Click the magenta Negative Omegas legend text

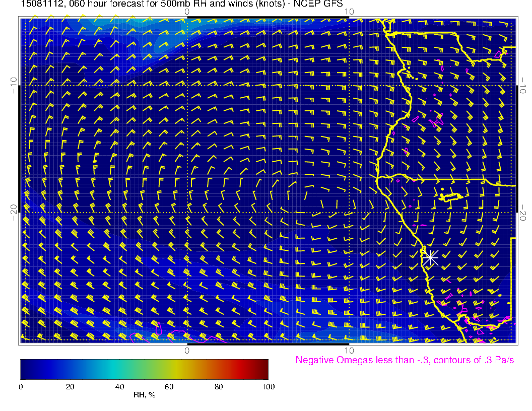(405, 360)
